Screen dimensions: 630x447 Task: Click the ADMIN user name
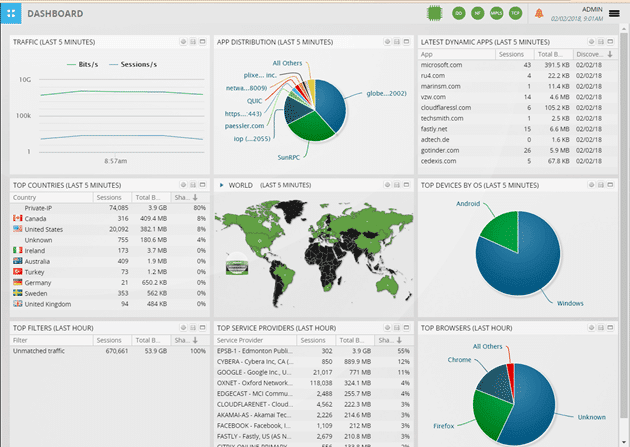(592, 9)
